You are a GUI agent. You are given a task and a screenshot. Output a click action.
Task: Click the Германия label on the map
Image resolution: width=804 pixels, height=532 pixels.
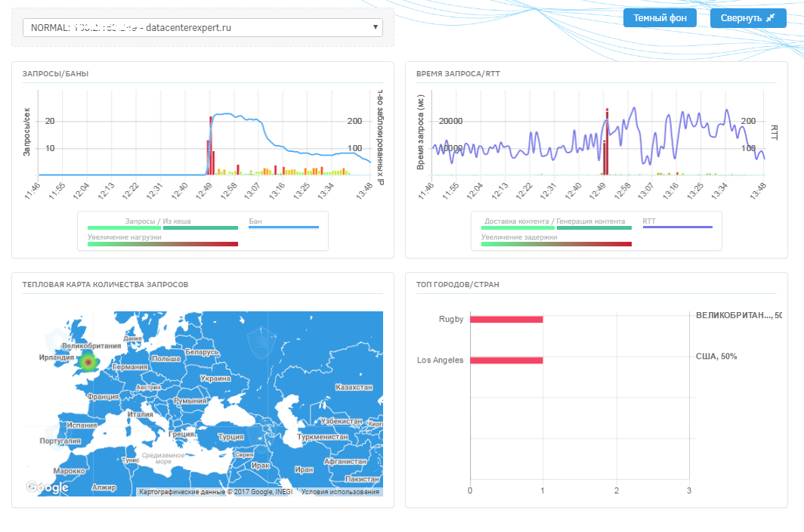coord(130,367)
